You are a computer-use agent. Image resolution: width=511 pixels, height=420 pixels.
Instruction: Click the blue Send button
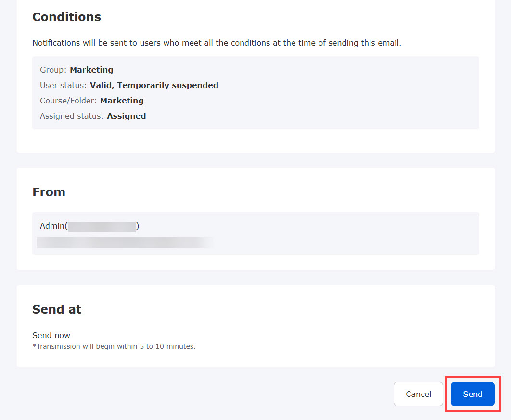coord(473,394)
